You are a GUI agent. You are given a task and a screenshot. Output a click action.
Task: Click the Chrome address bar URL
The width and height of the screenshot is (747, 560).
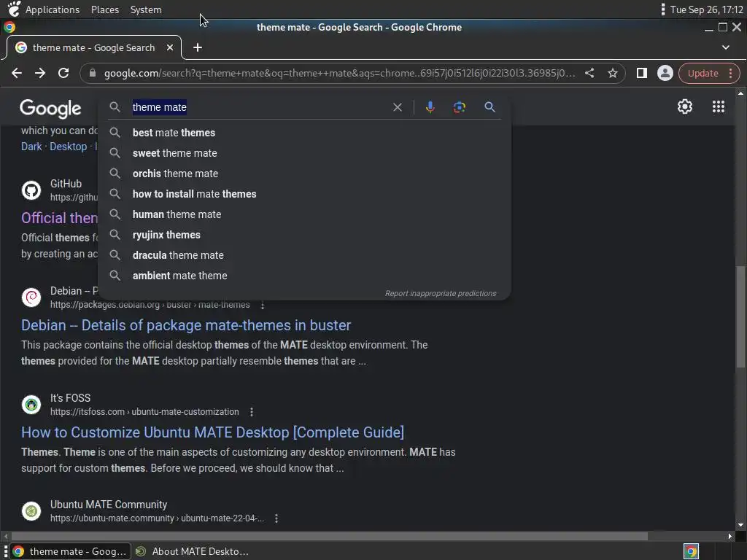[x=339, y=74]
